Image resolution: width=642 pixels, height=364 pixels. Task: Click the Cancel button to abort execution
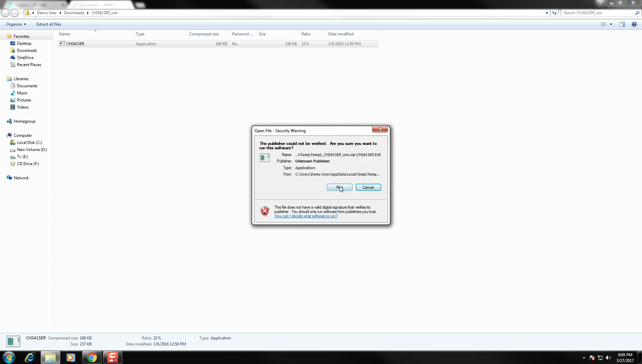click(x=368, y=187)
